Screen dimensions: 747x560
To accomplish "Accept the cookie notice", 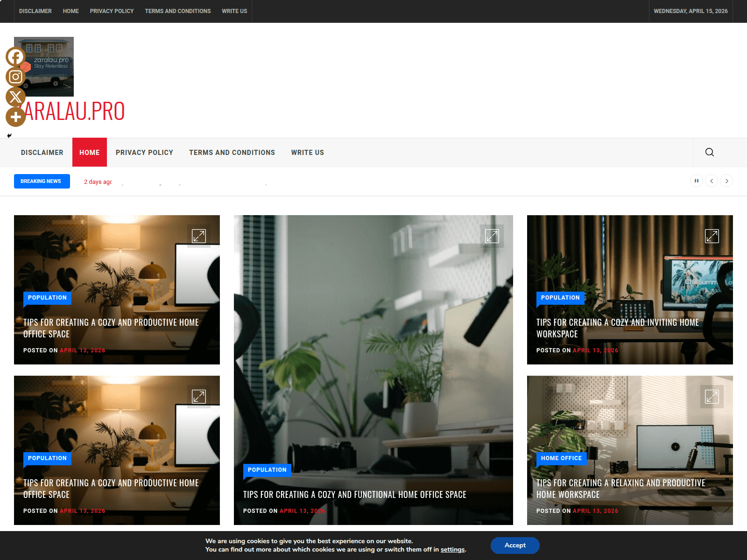I will click(515, 546).
